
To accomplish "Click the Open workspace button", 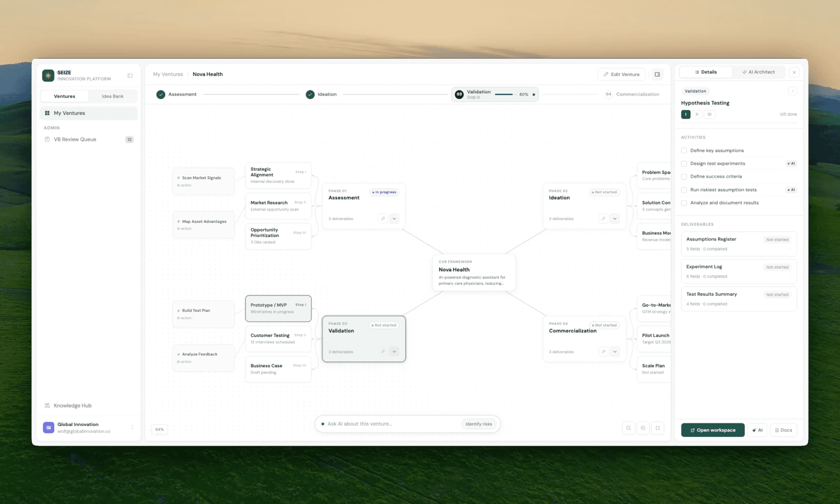I will coord(712,430).
